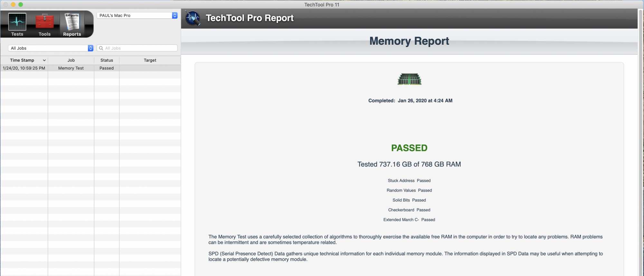
Task: Click the green PASSED result text
Action: coord(409,148)
